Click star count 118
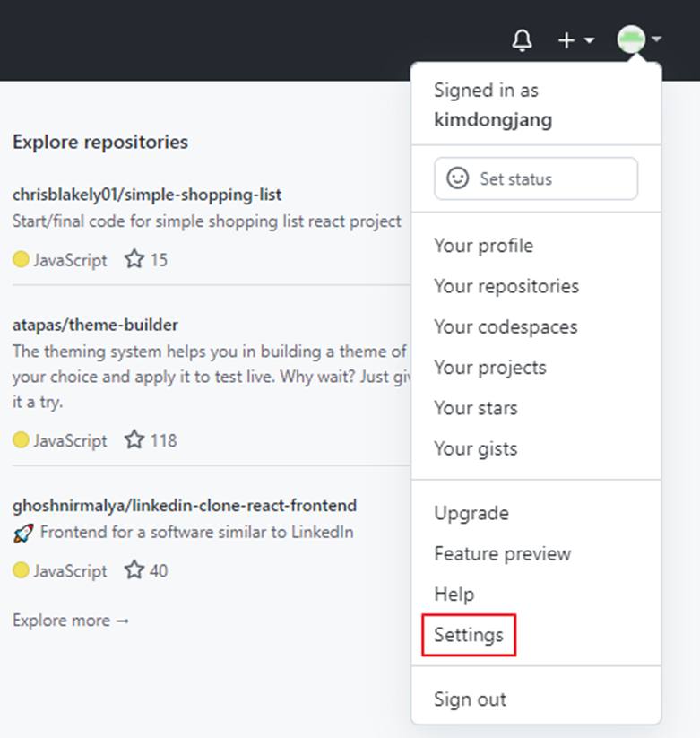700x738 pixels. [163, 440]
